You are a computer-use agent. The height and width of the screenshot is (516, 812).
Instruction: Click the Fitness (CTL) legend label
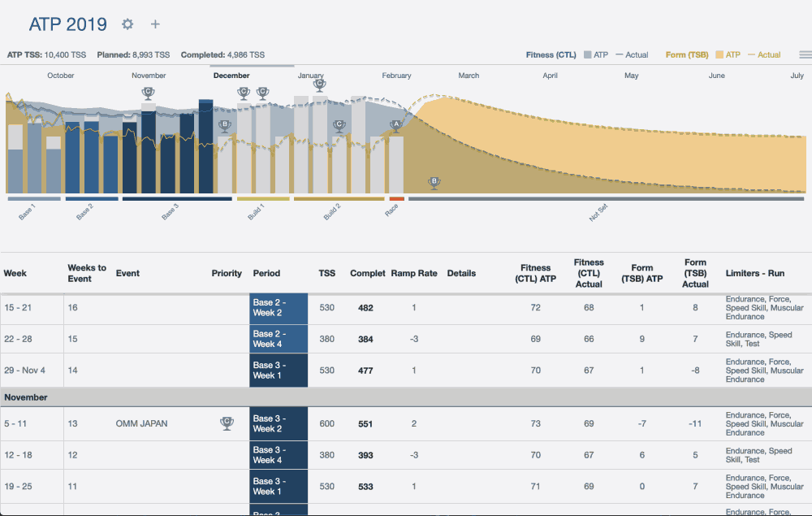tap(551, 54)
